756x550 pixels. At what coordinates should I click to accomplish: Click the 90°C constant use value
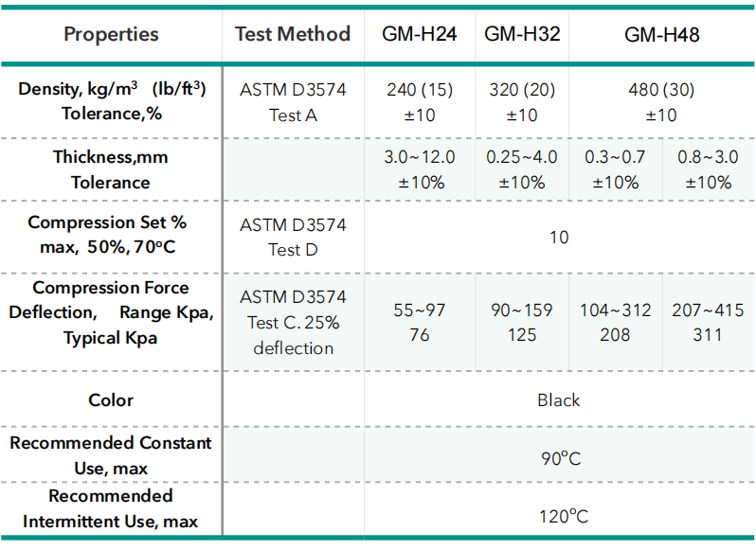[x=561, y=459]
